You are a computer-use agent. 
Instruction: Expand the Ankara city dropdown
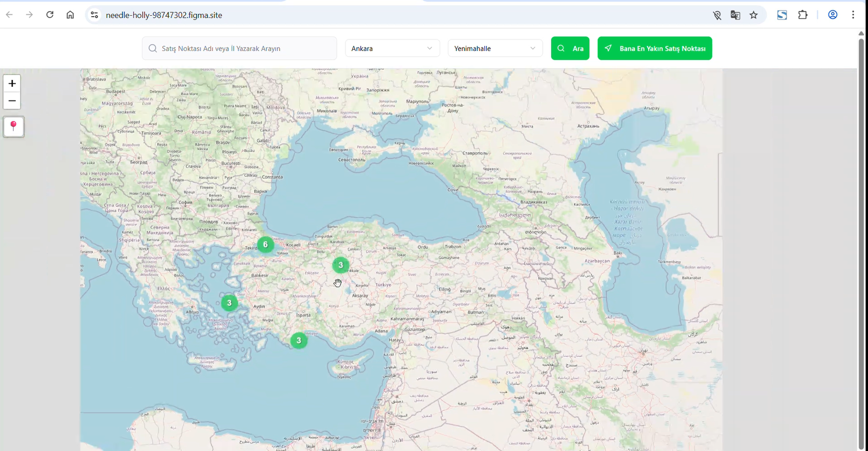pos(393,48)
